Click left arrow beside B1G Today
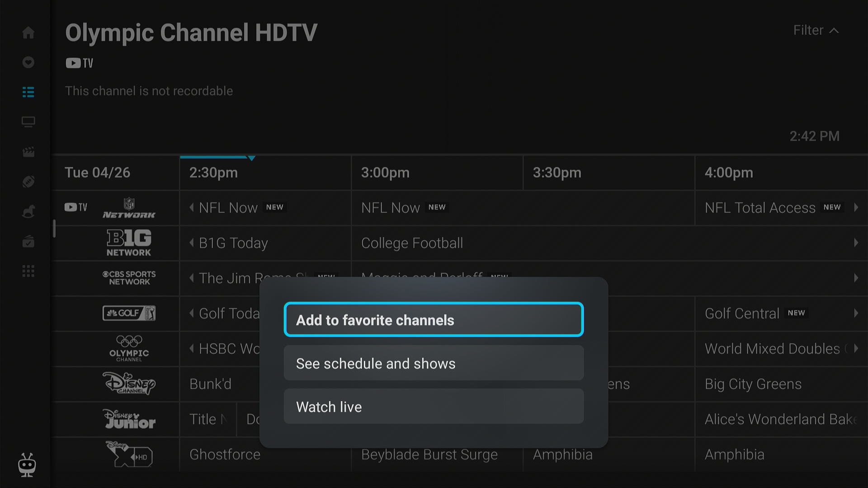Screen dimensions: 868x488 [x=192, y=243]
